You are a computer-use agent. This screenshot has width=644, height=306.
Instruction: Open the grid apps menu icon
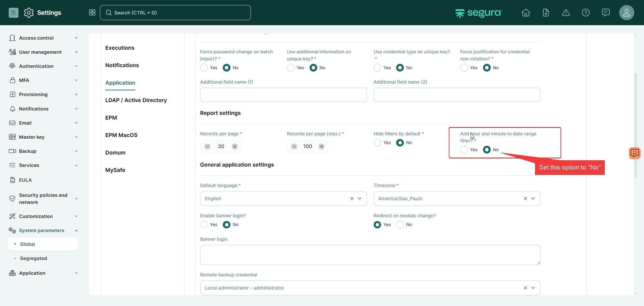point(92,13)
